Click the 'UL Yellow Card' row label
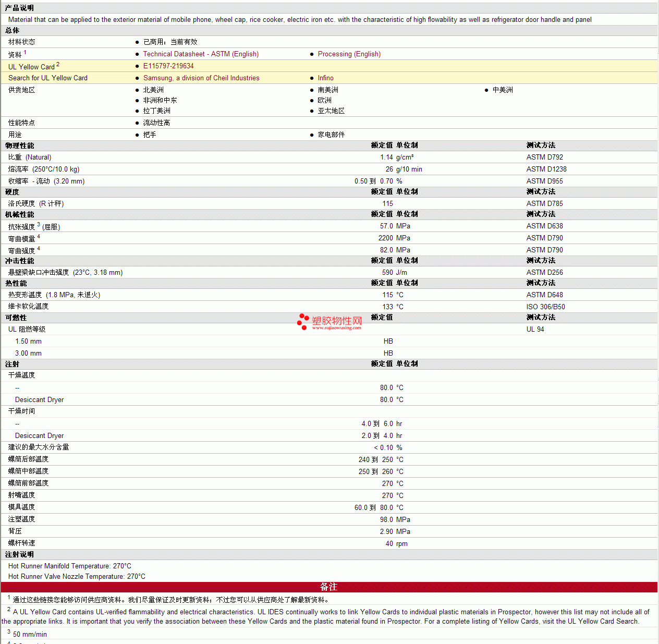Screen dimensions: 659x644 click(x=31, y=67)
